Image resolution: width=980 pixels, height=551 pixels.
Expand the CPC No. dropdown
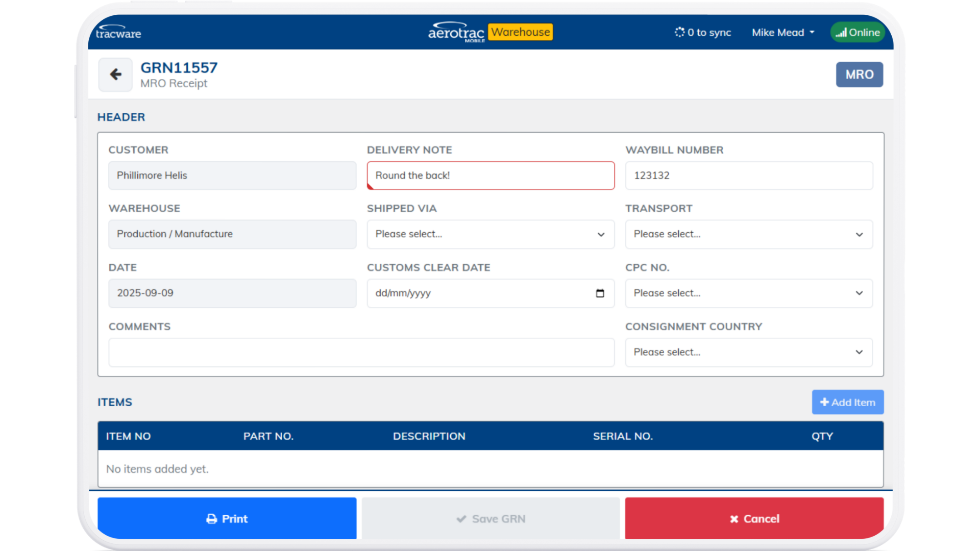pyautogui.click(x=749, y=293)
